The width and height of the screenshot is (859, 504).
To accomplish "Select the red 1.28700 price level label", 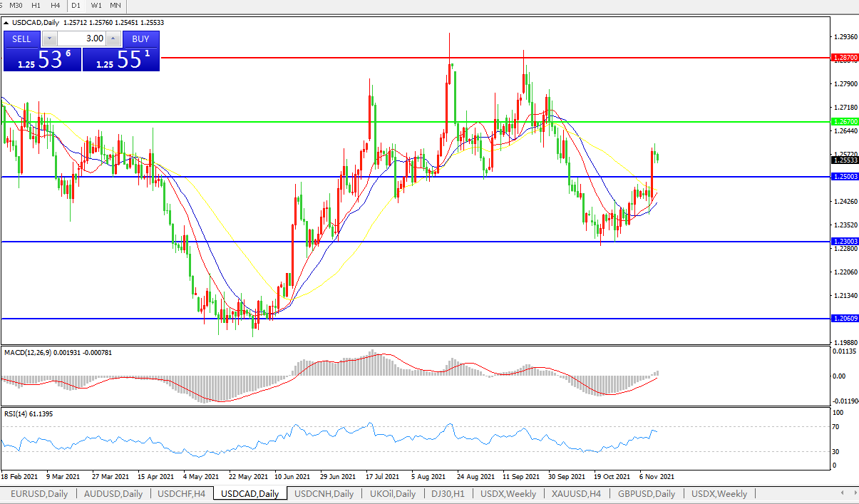I will click(x=845, y=57).
